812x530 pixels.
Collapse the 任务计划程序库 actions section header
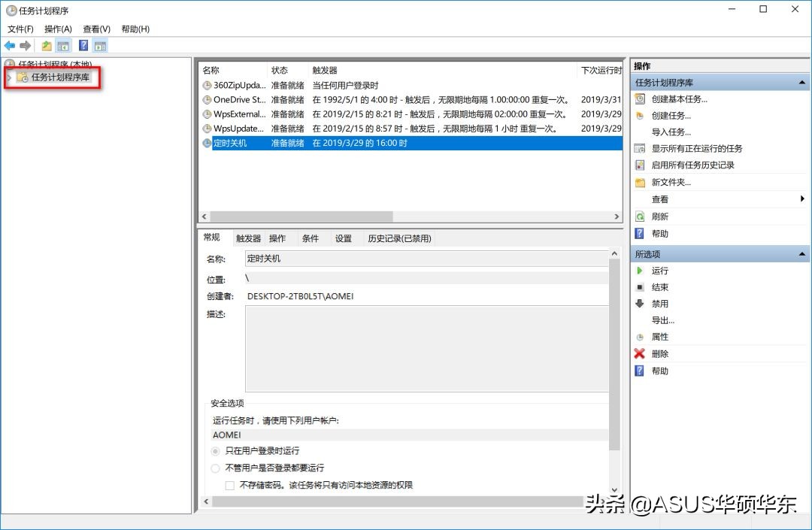(801, 83)
